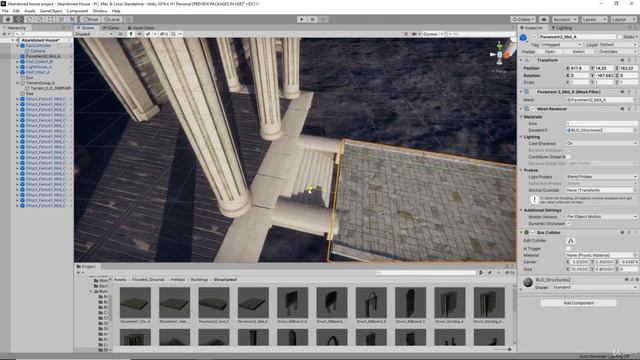Open Collab button in toolbar
The height and width of the screenshot is (360, 640).
pos(523,19)
